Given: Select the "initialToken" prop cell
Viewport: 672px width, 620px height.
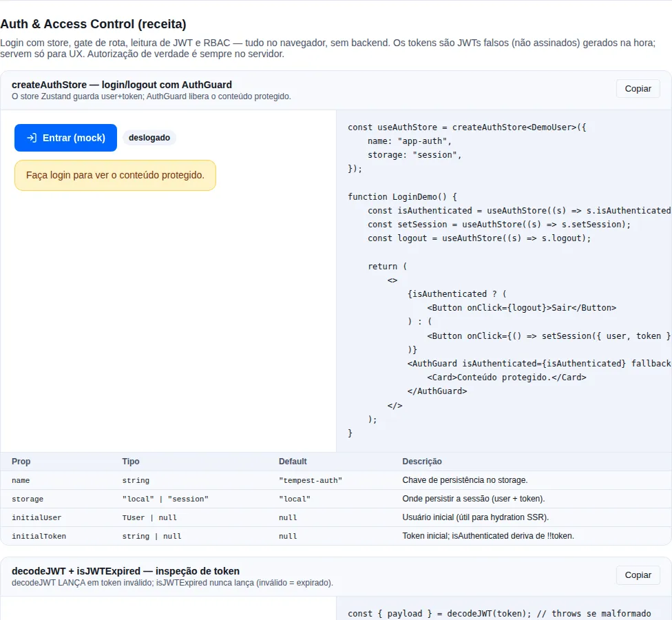Looking at the screenshot, I should click(x=39, y=536).
